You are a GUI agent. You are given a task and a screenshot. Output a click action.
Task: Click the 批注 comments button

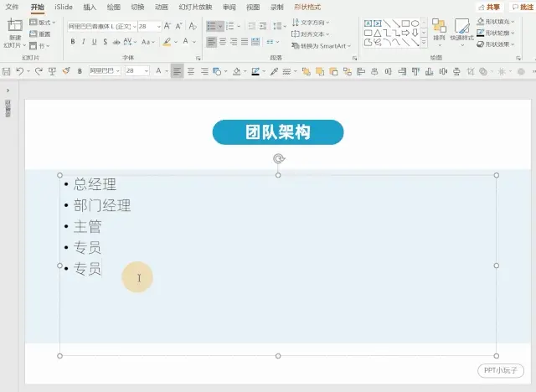click(523, 8)
